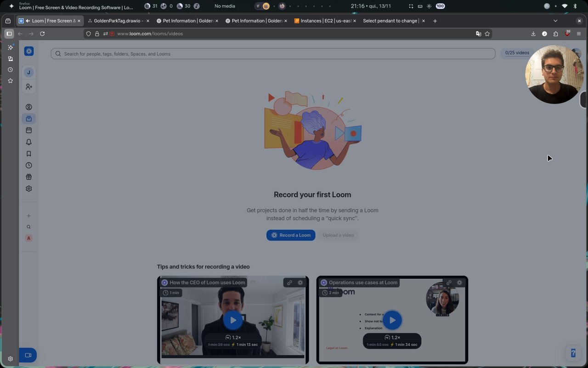Select the Loom Free Screen tab
Viewport: 588px width, 368px height.
(x=50, y=21)
